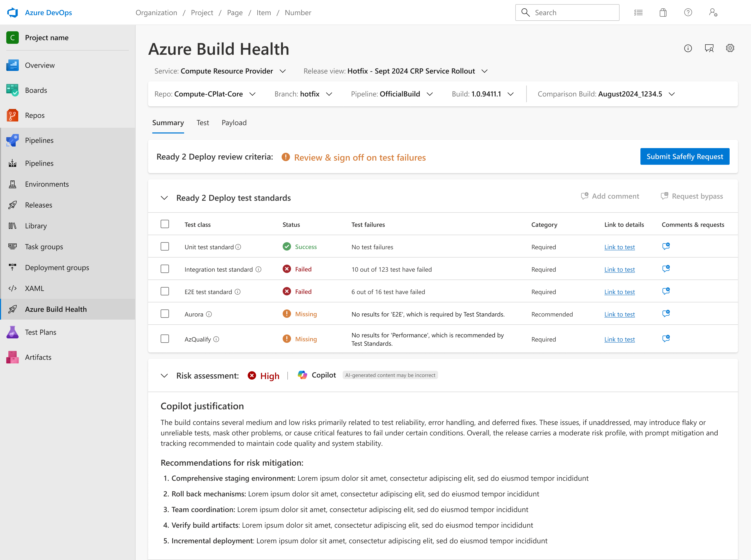Click the Submit Safefly Request button

[685, 156]
